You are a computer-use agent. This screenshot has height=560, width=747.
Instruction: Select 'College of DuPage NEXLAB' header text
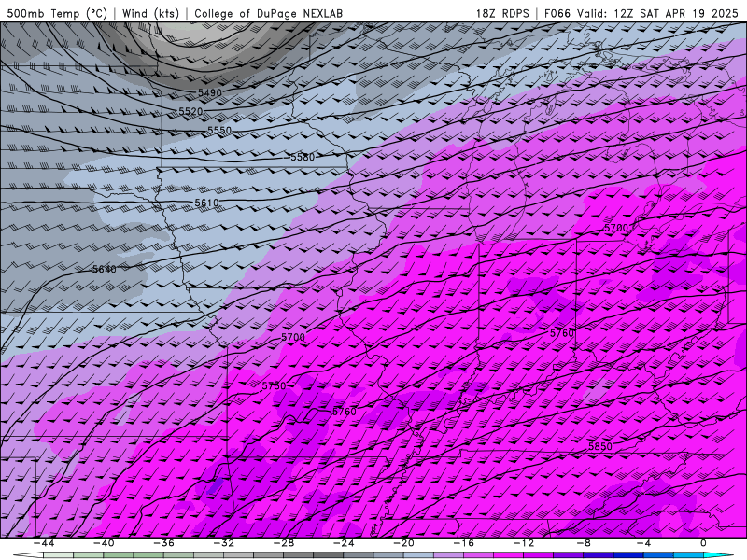pyautogui.click(x=268, y=13)
